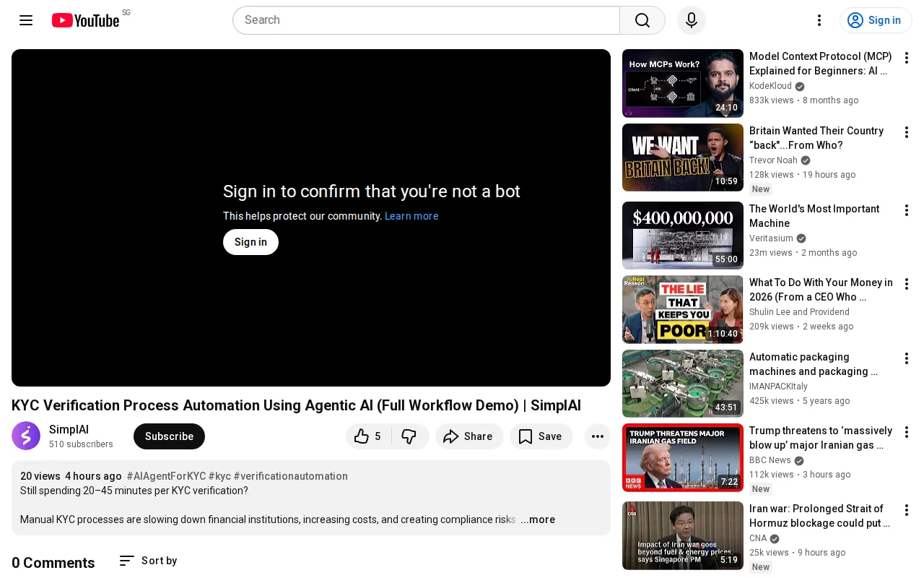Click title Iran war: Prolonged Strait of Hormuz
This screenshot has height=578, width=924.
coord(820,516)
